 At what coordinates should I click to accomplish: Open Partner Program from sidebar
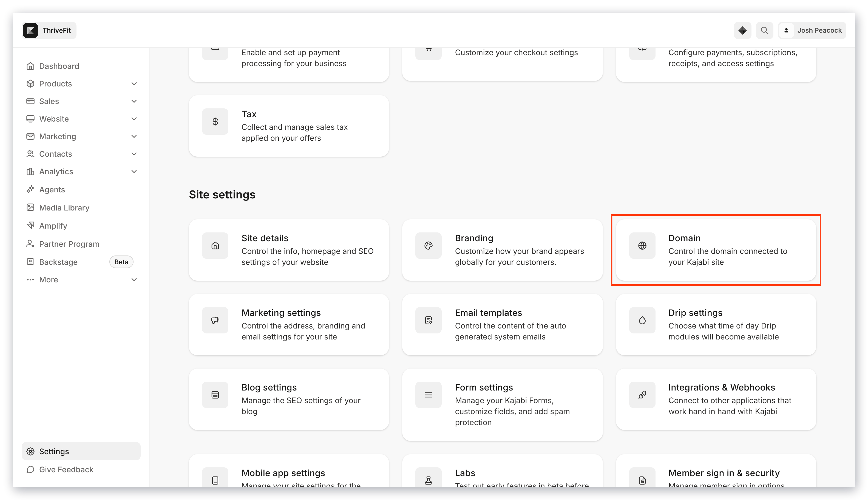[69, 244]
